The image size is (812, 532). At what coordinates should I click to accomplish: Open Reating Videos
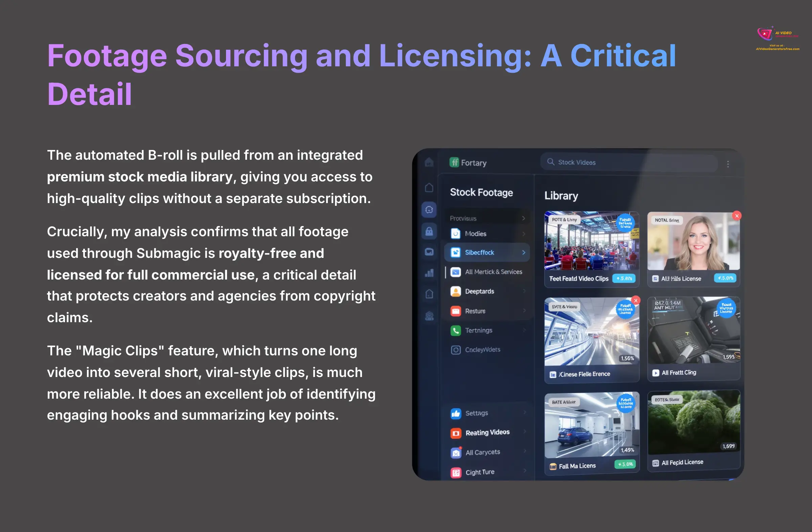tap(487, 433)
